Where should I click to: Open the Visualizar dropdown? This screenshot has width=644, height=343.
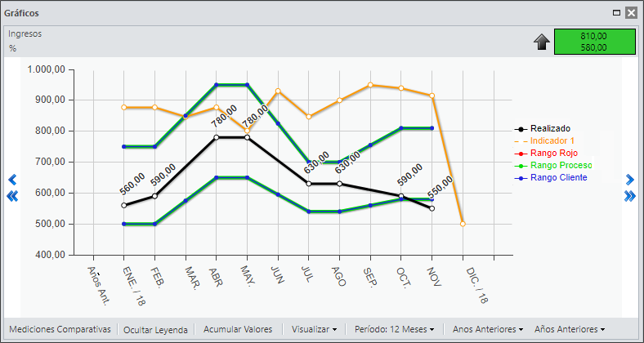pyautogui.click(x=314, y=329)
